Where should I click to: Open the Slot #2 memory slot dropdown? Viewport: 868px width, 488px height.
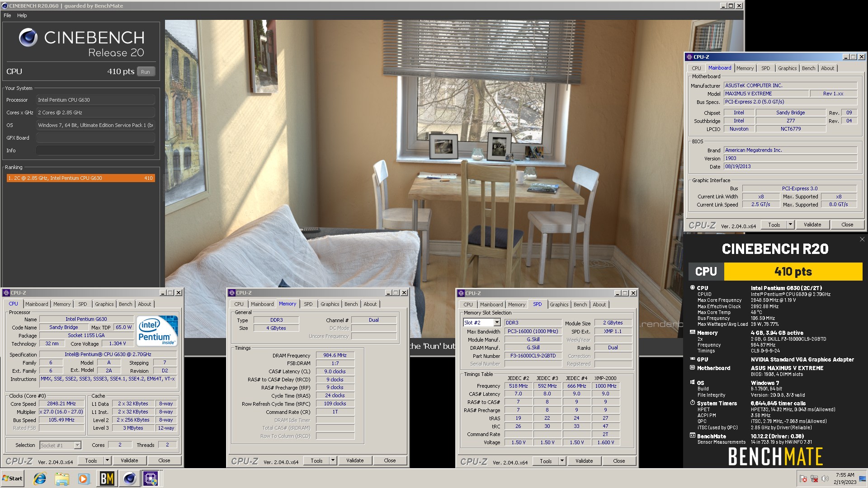point(497,323)
